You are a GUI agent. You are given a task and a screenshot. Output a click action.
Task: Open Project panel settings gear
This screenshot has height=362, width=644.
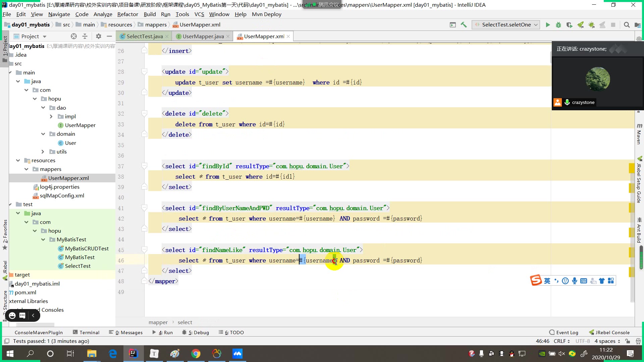pos(98,36)
